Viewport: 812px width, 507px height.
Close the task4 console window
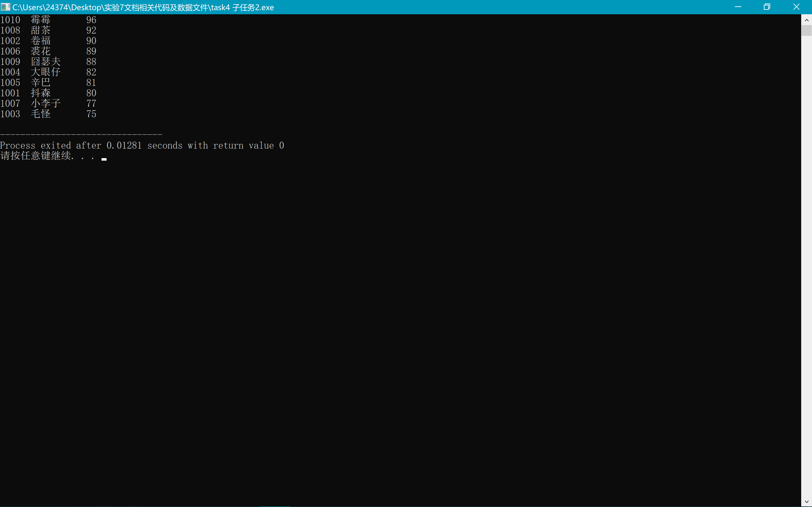point(796,7)
